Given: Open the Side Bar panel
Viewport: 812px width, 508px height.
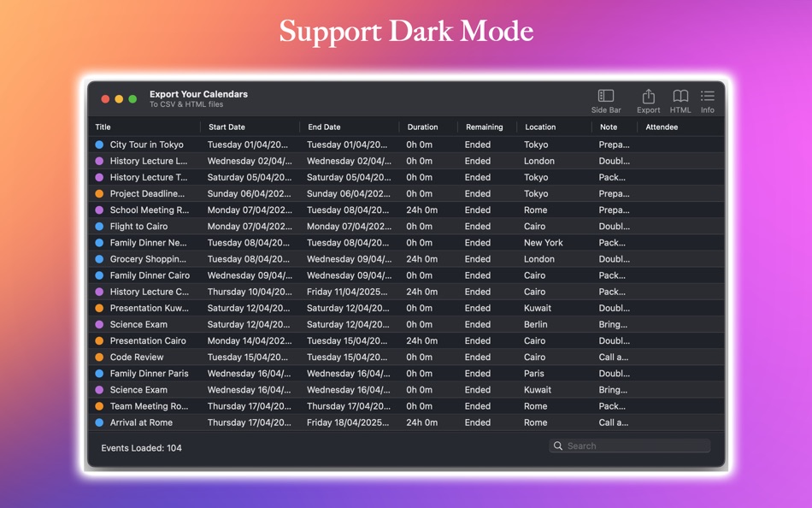Looking at the screenshot, I should click(606, 99).
